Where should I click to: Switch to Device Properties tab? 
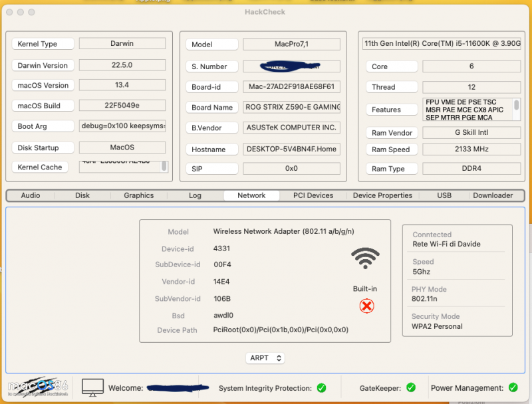(x=382, y=195)
